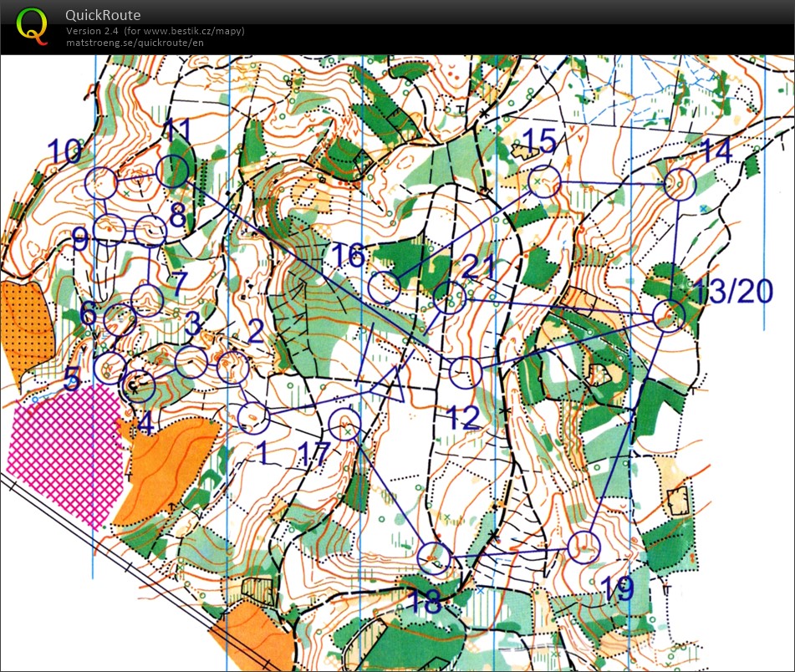The width and height of the screenshot is (795, 672).
Task: Click the control 10 circle
Action: pyautogui.click(x=101, y=183)
